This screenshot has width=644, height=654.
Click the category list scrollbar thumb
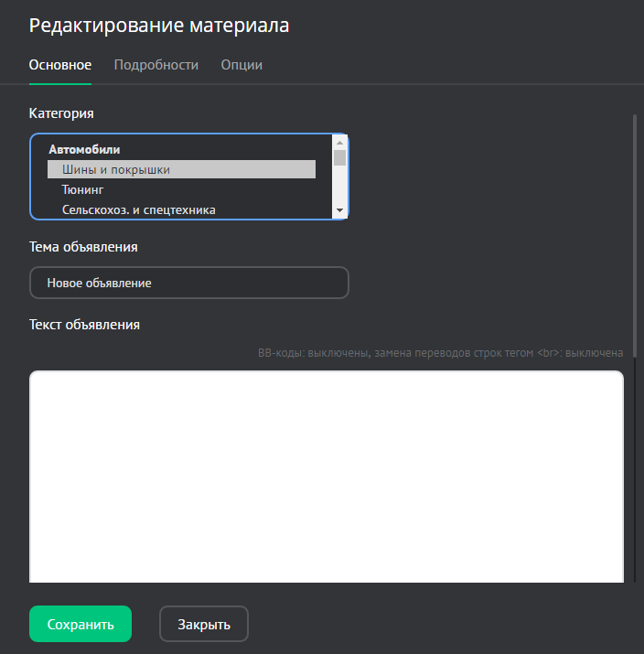click(x=340, y=158)
